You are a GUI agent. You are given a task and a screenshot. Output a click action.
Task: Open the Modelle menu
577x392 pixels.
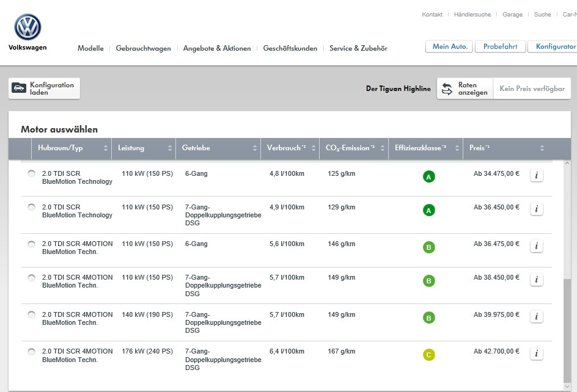pos(90,48)
